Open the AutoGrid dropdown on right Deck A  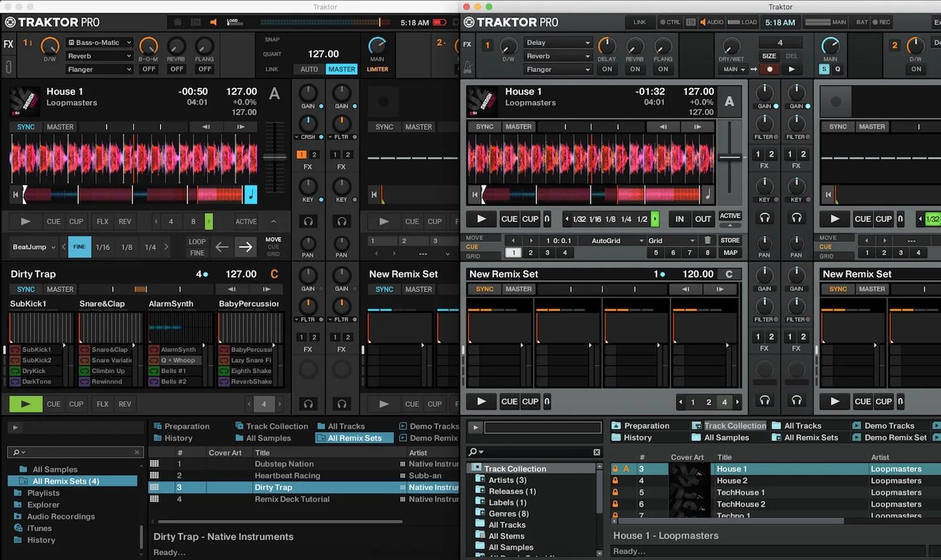point(617,241)
